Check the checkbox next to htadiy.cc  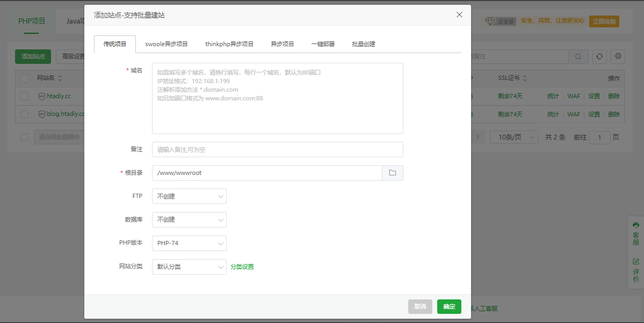(x=24, y=96)
